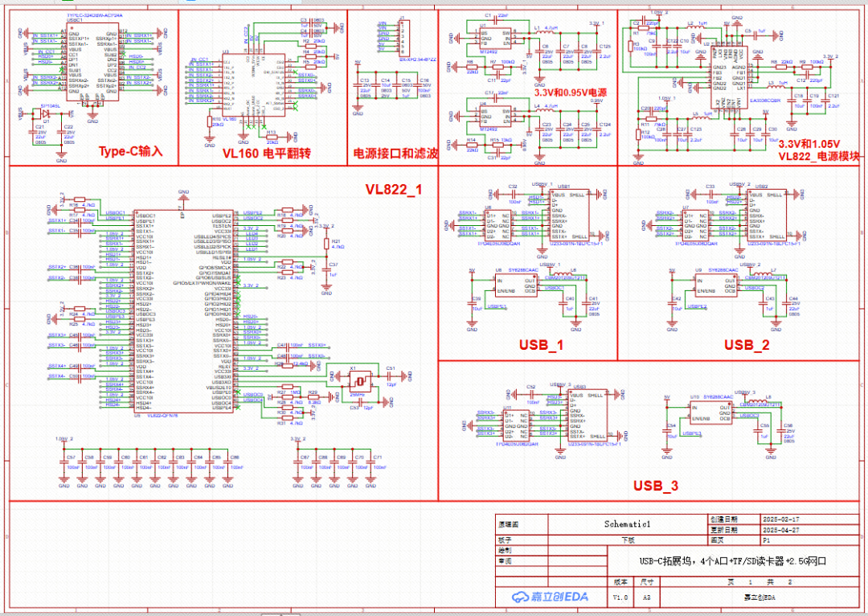Click the 'USB_2' section title
The width and height of the screenshot is (868, 616).
click(747, 345)
